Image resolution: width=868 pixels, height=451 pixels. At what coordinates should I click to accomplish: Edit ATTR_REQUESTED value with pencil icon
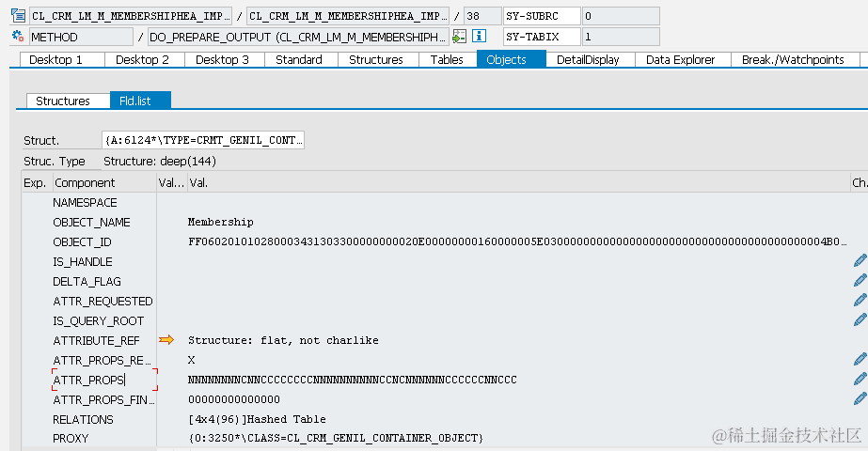coord(860,301)
